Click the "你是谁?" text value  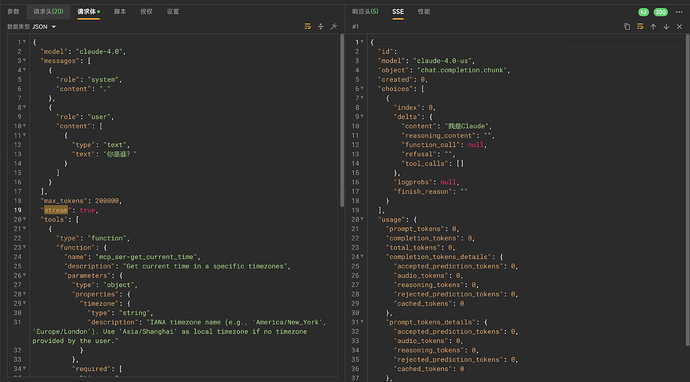120,154
